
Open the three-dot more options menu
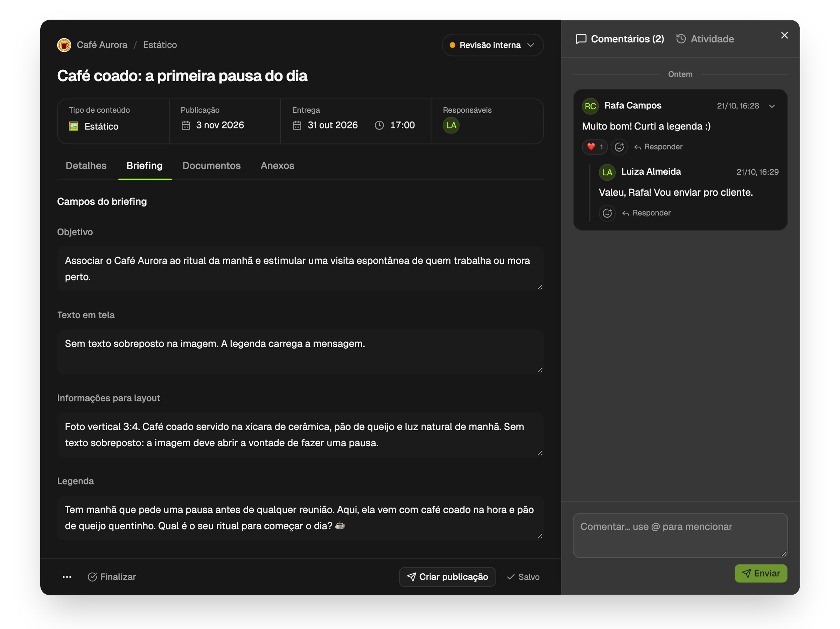(67, 576)
